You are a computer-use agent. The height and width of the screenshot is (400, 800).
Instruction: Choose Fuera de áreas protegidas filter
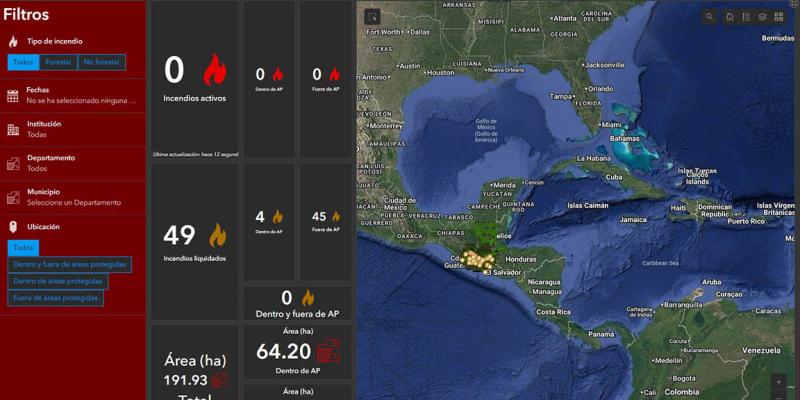55,298
